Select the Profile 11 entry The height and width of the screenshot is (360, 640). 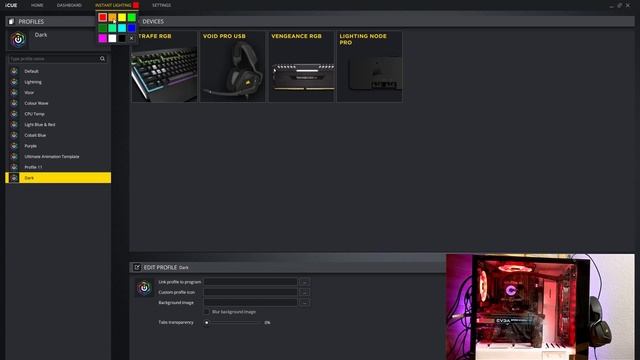pyautogui.click(x=58, y=167)
